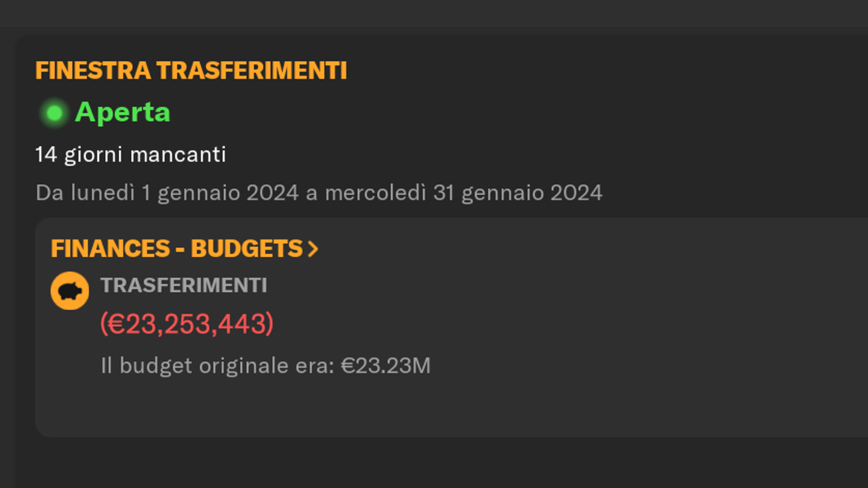Click the word Finances in the card title
The width and height of the screenshot is (868, 488).
point(110,249)
